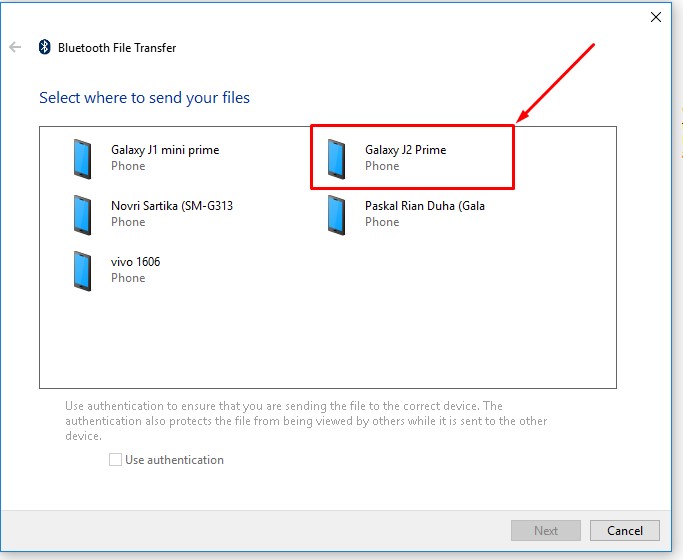
Task: Click the Paskal Rian Duha phone icon
Action: (x=336, y=215)
